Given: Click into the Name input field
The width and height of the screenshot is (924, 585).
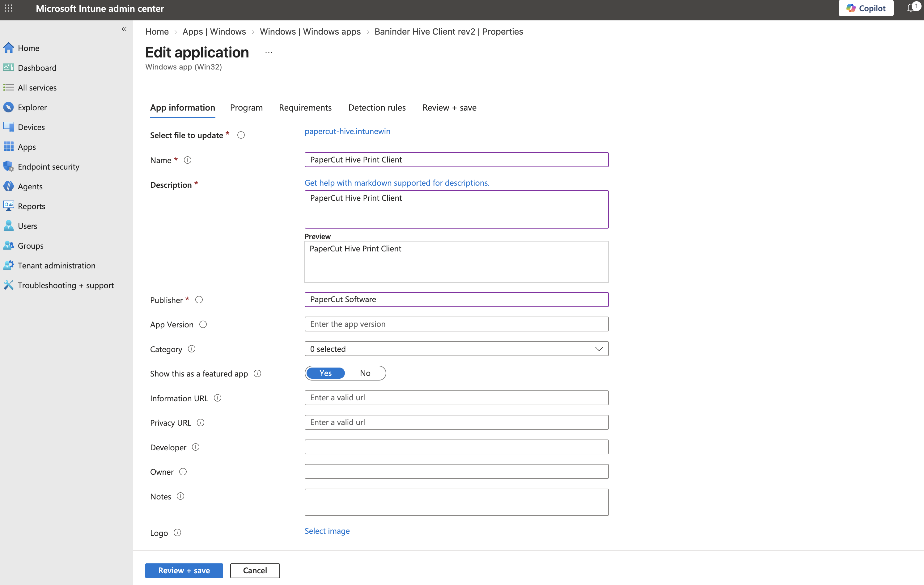Looking at the screenshot, I should (456, 160).
